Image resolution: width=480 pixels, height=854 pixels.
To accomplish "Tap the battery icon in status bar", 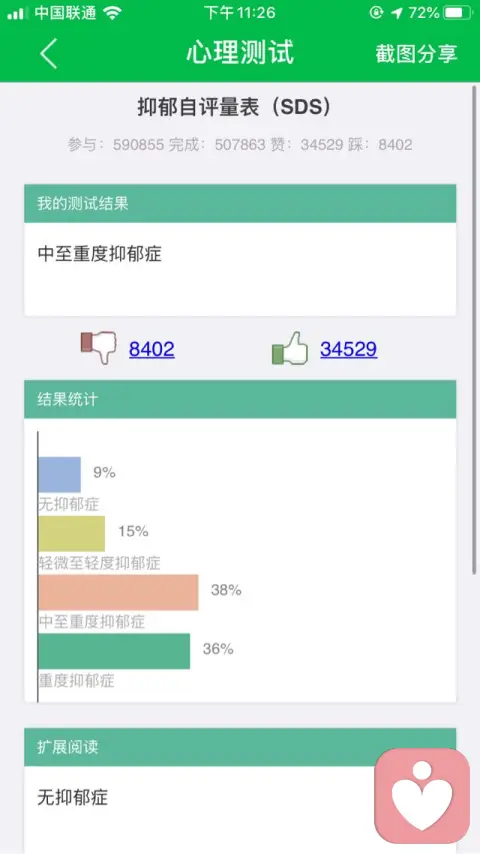I will click(458, 13).
